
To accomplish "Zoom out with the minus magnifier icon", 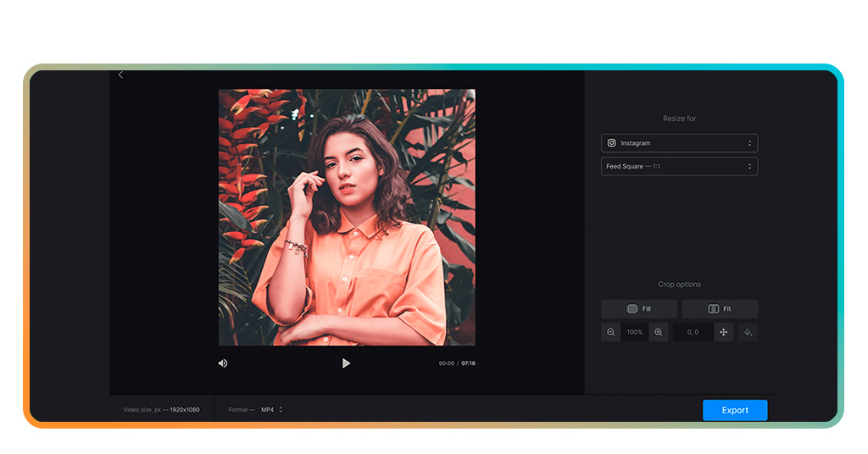I will pos(610,332).
